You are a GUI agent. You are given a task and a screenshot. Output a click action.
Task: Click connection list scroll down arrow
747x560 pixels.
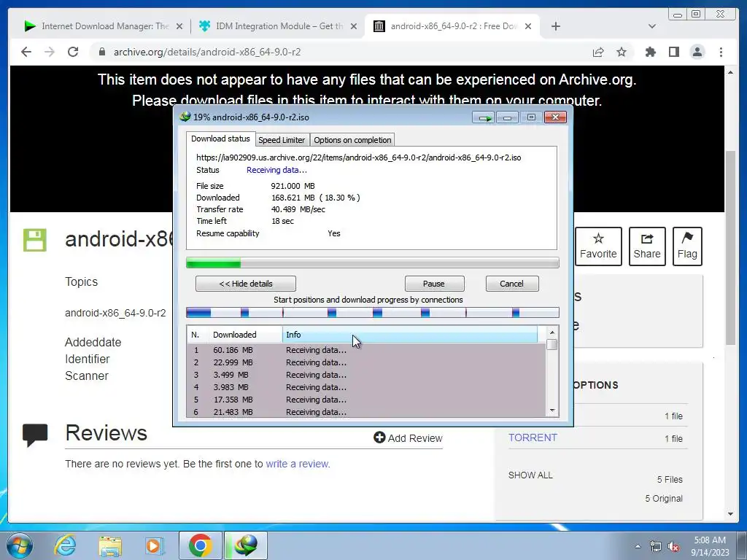552,411
